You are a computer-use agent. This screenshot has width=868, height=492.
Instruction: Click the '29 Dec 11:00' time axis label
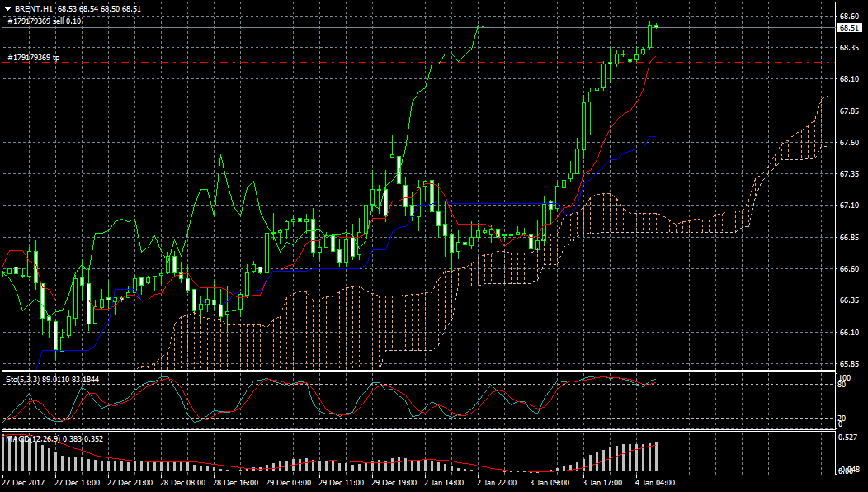click(x=342, y=483)
